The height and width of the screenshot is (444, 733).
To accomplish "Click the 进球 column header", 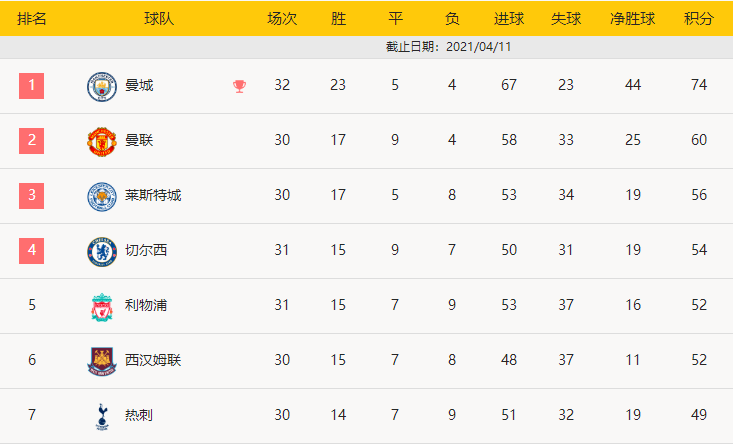I will tap(509, 19).
